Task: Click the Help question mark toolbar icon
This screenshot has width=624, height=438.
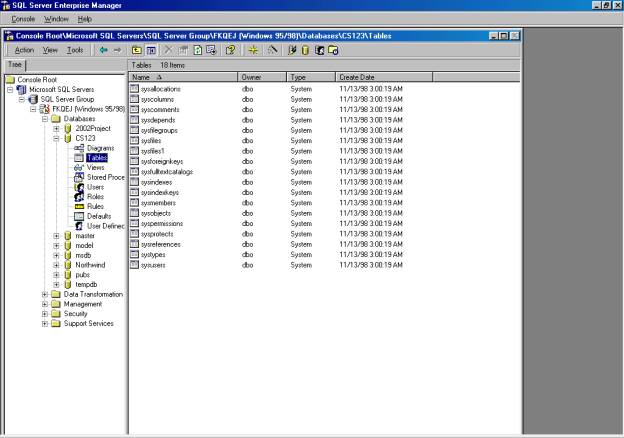Action: point(230,49)
